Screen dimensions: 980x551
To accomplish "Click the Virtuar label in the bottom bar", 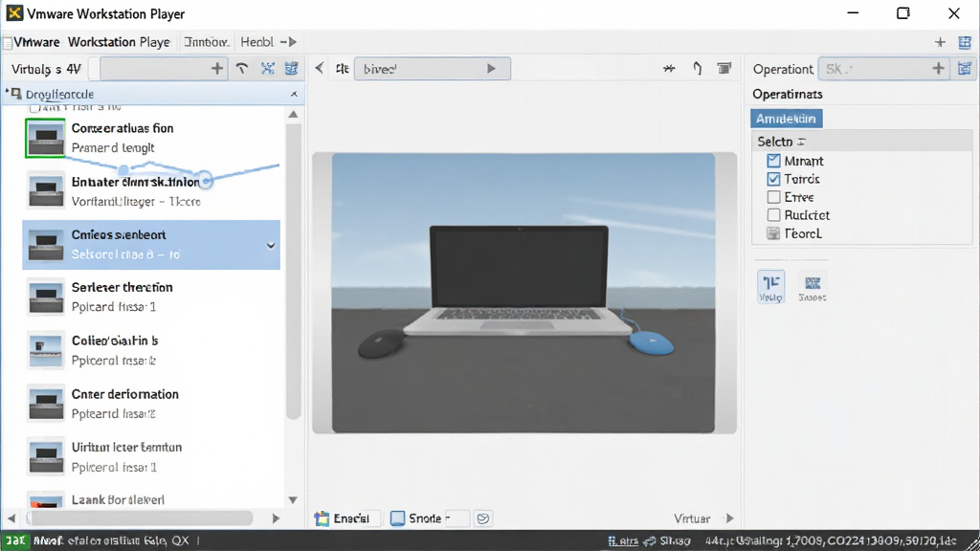I will 692,518.
